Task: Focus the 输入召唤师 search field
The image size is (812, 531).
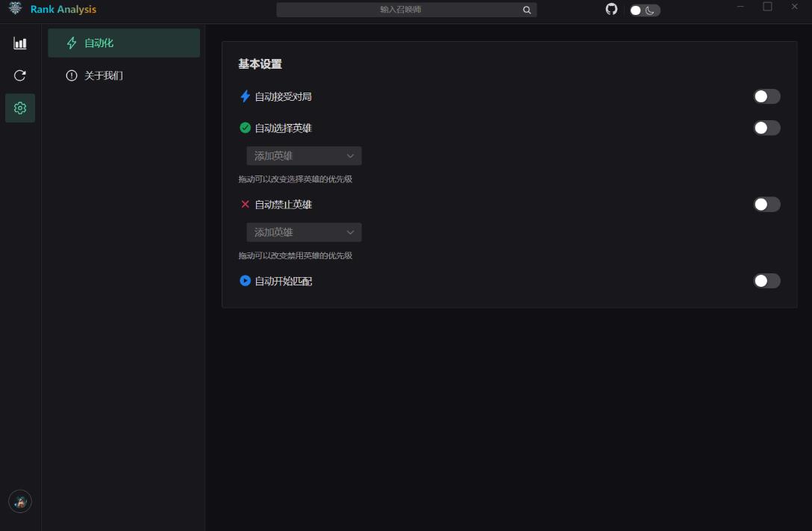Action: tap(407, 10)
